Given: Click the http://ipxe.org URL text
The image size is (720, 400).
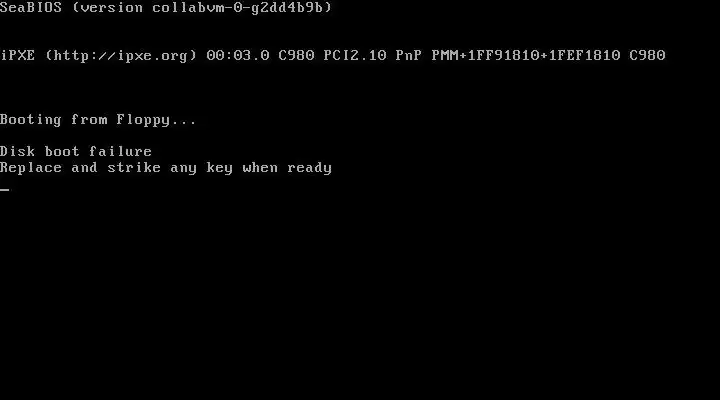Looking at the screenshot, I should point(121,56).
